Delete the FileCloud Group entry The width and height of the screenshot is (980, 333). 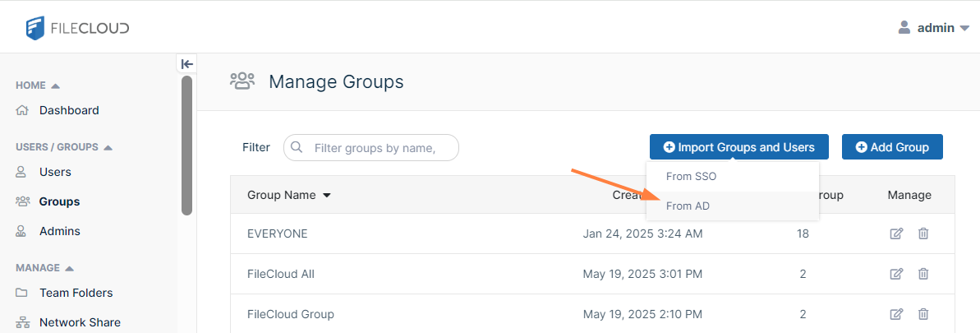pos(923,314)
